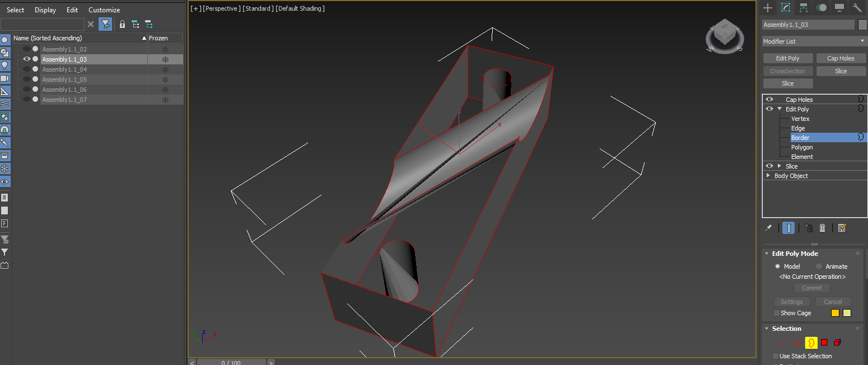
Task: Click the Pin Stack icon
Action: (x=768, y=228)
